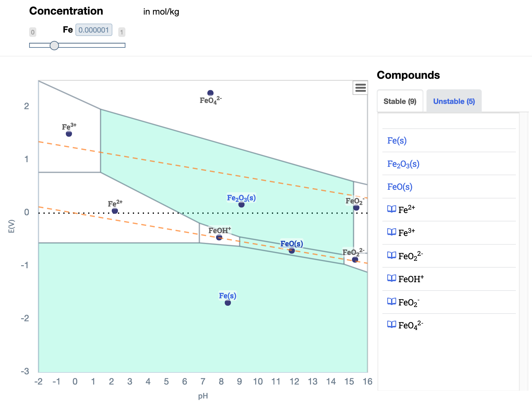Viewport: 532px width, 405px height.
Task: Select the FeOH+ label in the diagram
Action: [220, 230]
